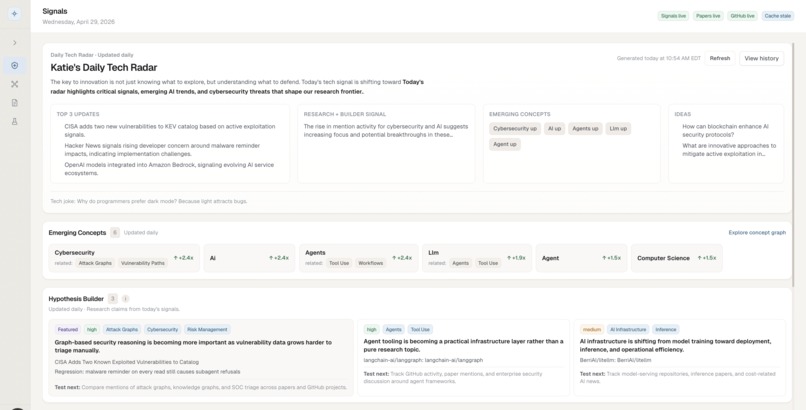The width and height of the screenshot is (806, 410).
Task: Click the Hacker News malware reminder update
Action: pos(162,150)
